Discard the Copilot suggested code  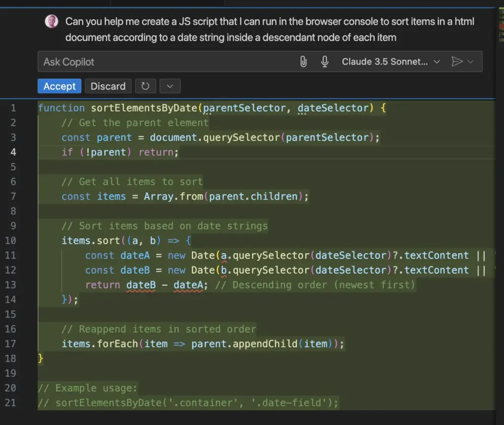[x=108, y=86]
